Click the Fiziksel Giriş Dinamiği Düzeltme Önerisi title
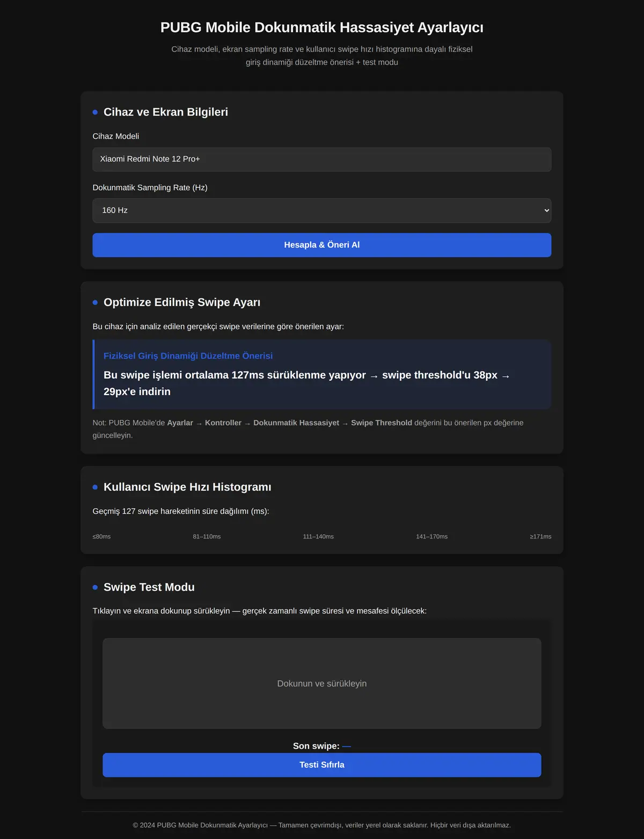 point(188,356)
